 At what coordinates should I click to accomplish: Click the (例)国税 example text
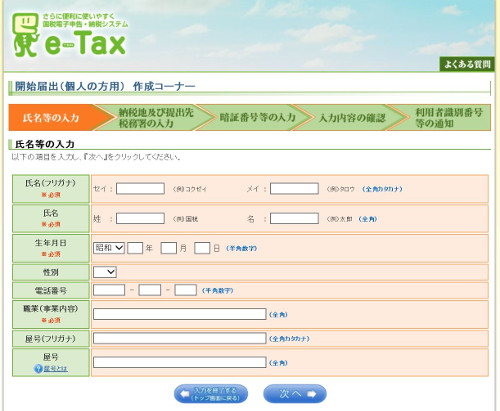pos(185,219)
